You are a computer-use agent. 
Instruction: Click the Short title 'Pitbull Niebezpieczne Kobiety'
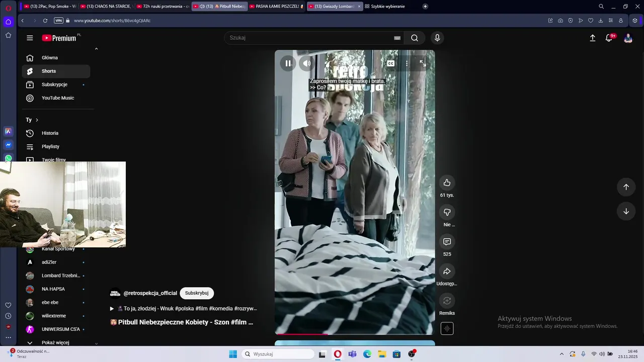click(x=182, y=322)
